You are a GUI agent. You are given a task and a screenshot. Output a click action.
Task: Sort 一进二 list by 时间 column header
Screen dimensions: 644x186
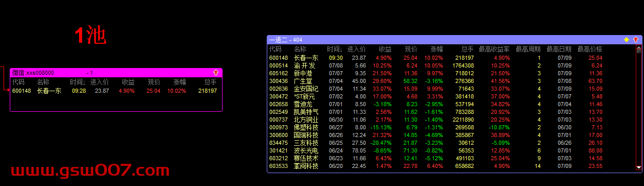click(x=335, y=49)
